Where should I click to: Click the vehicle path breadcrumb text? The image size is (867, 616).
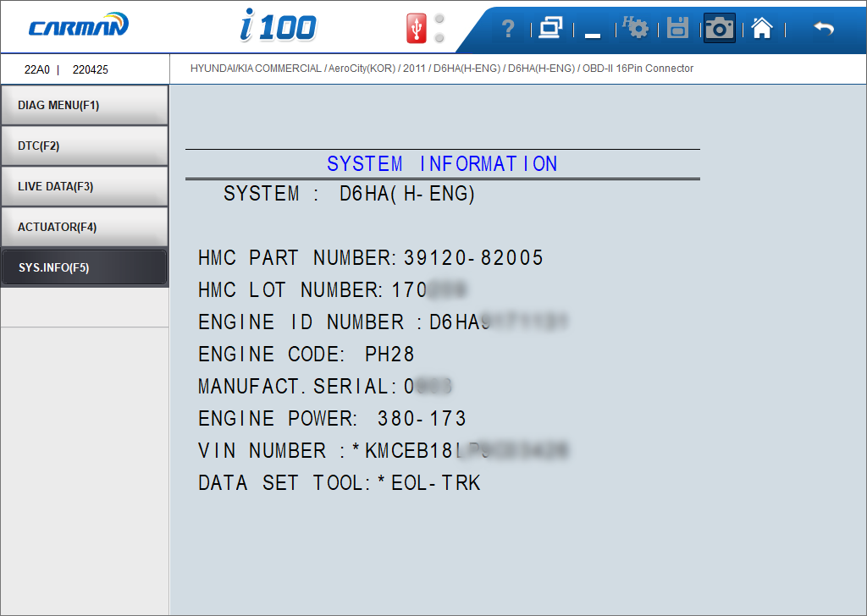click(442, 69)
